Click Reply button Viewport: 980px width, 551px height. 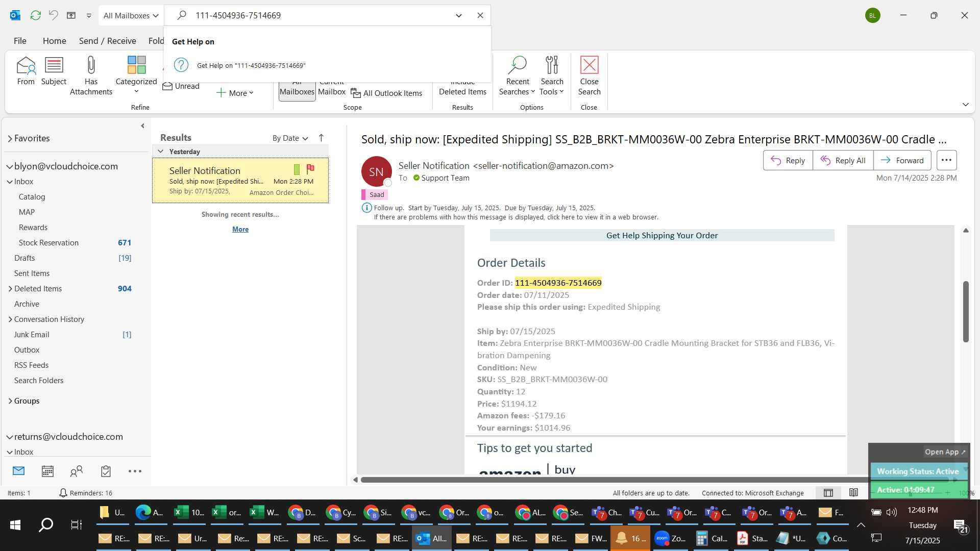click(x=788, y=160)
